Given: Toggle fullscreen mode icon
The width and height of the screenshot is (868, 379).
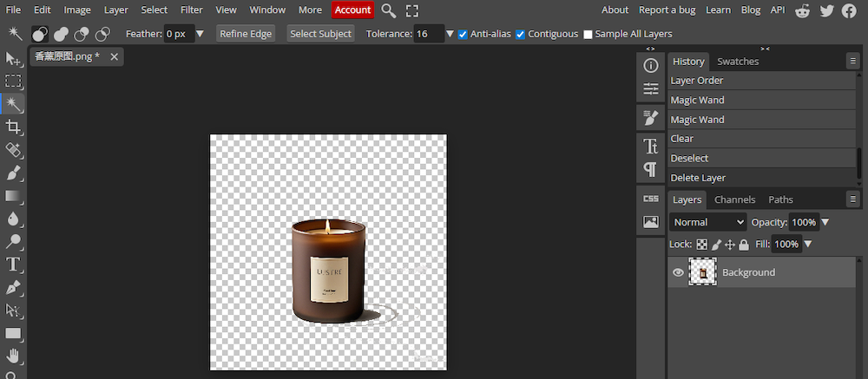Looking at the screenshot, I should pyautogui.click(x=412, y=10).
